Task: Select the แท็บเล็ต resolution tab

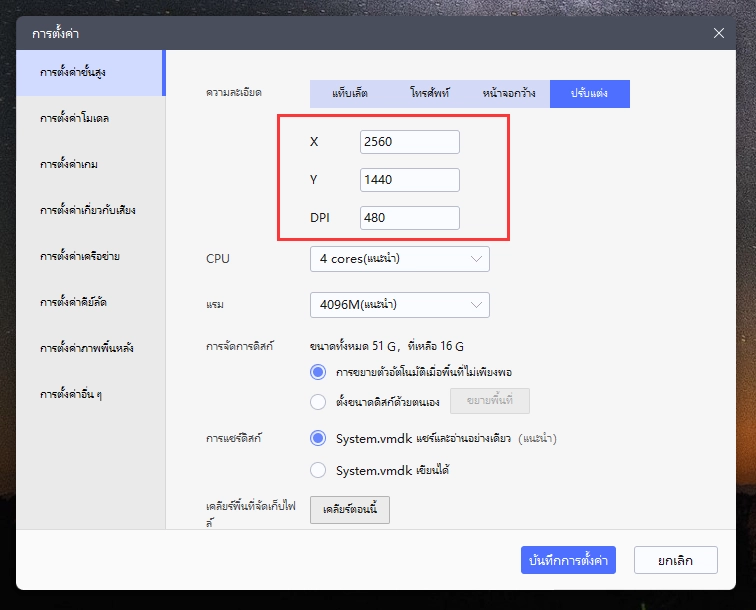Action: click(x=350, y=93)
